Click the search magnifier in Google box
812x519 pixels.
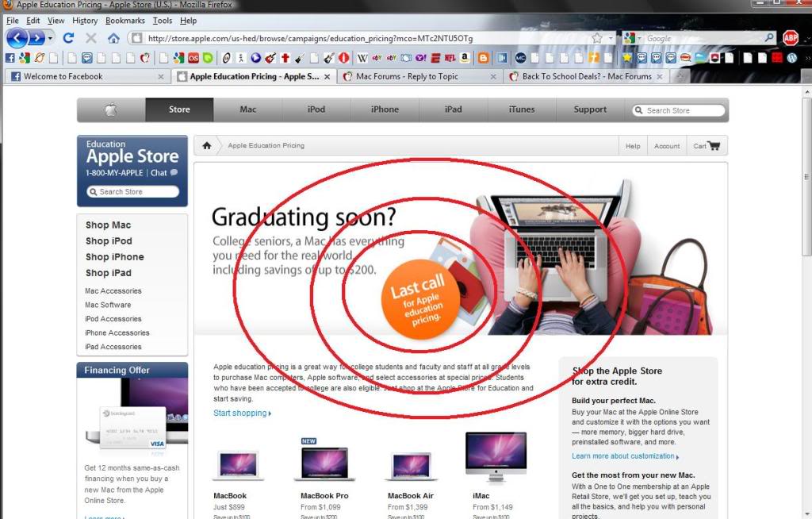tap(769, 38)
